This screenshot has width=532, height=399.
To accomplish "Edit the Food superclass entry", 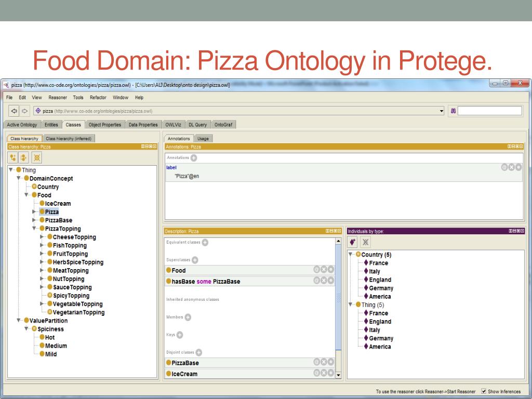I will (x=331, y=270).
